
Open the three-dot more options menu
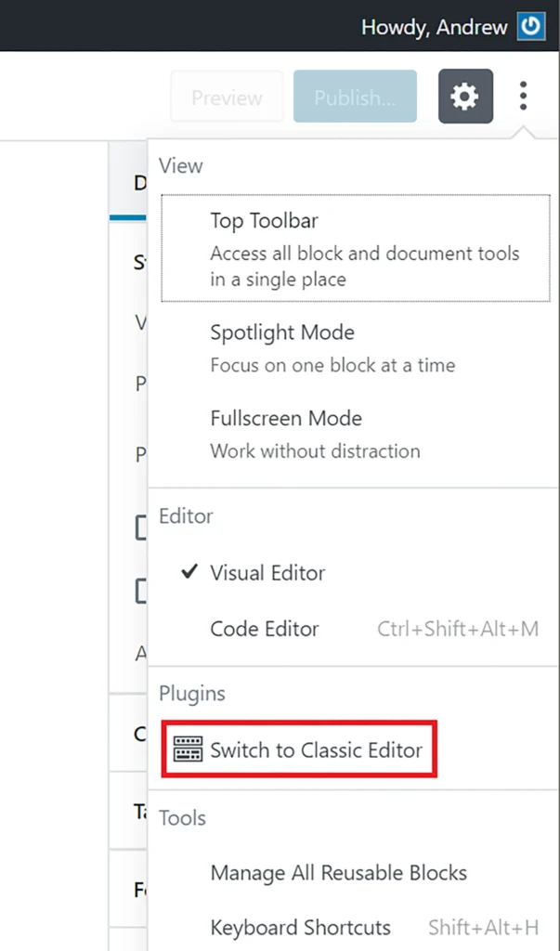point(522,97)
